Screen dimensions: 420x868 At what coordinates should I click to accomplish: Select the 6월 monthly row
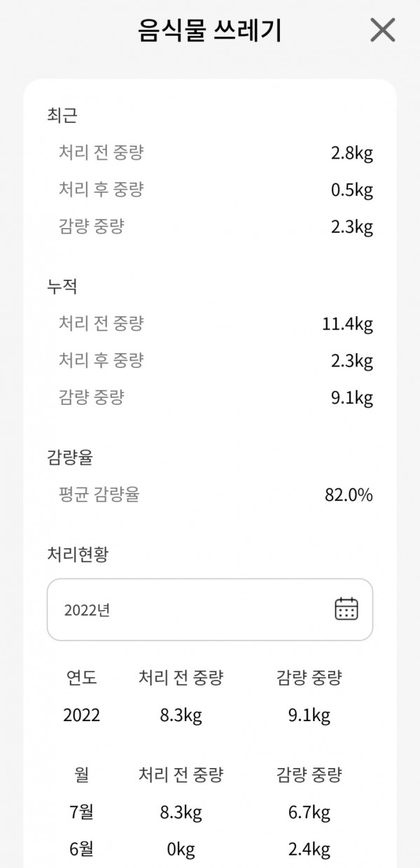click(210, 849)
